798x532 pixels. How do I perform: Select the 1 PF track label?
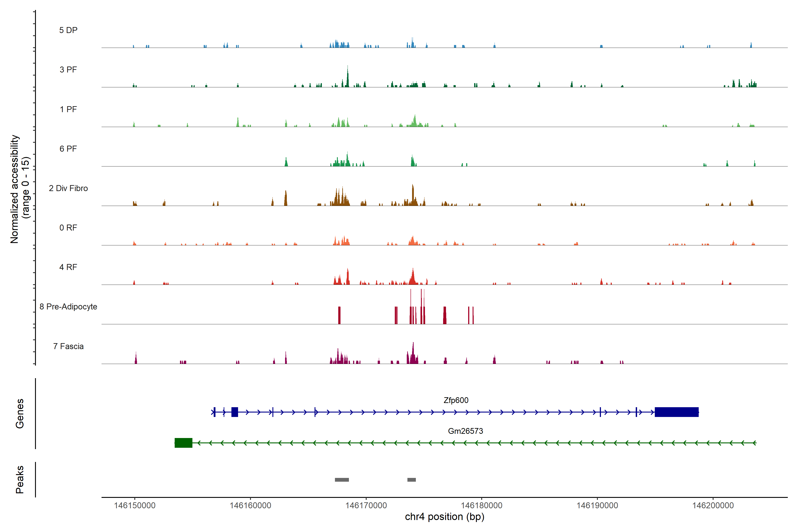[x=68, y=109]
